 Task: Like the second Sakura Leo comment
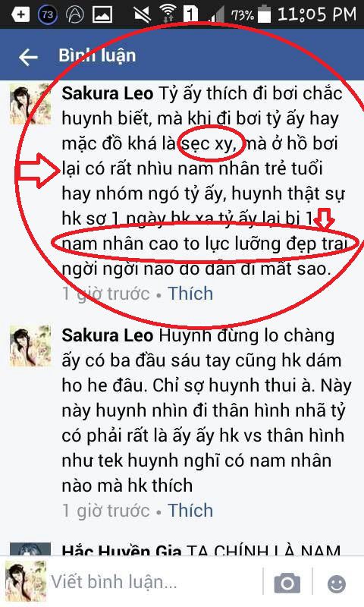190,510
